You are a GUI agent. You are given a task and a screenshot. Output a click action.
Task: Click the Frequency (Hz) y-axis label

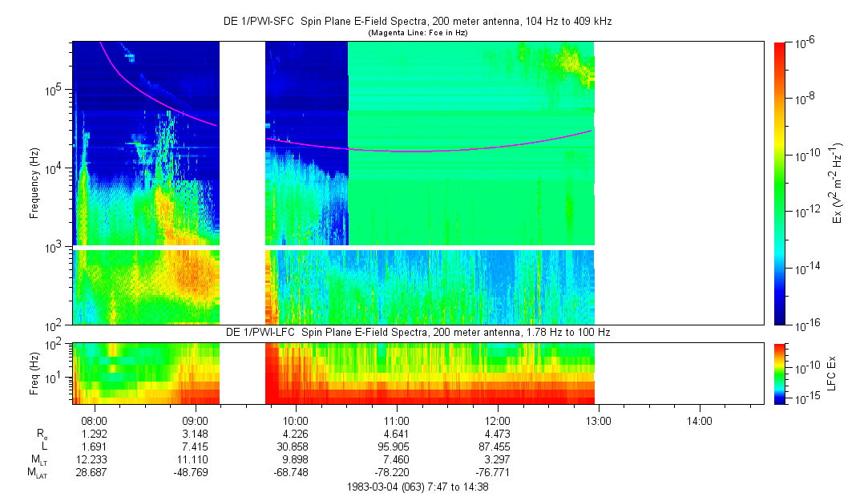click(34, 184)
